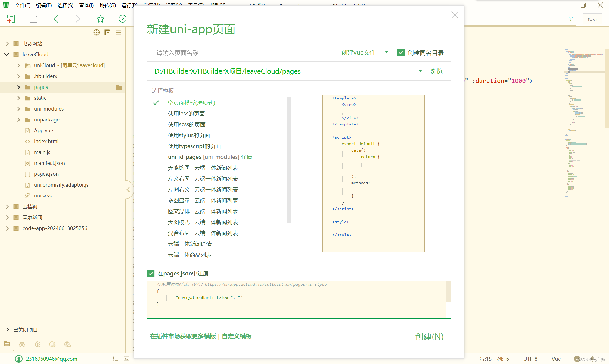
Task: Click the 创建(N) button
Action: coord(429,336)
